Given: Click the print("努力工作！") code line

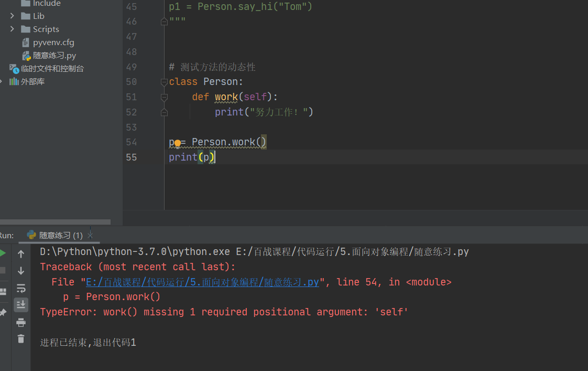Looking at the screenshot, I should click(x=264, y=112).
